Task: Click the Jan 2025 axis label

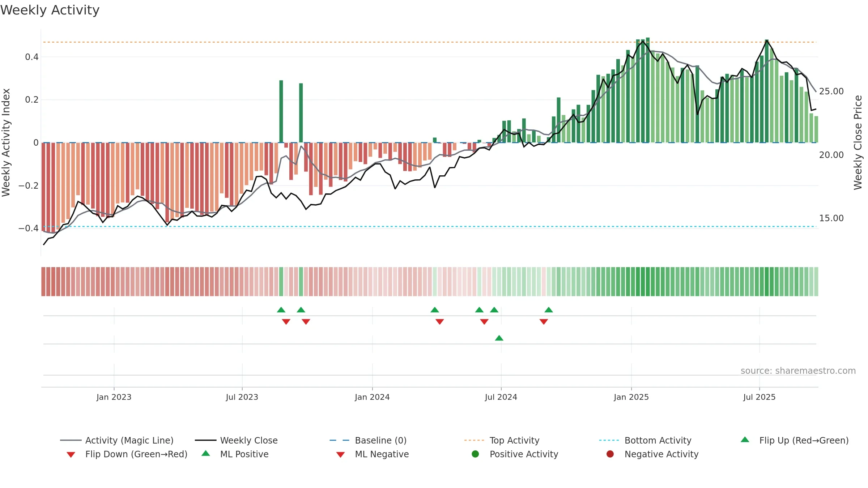Action: [631, 397]
